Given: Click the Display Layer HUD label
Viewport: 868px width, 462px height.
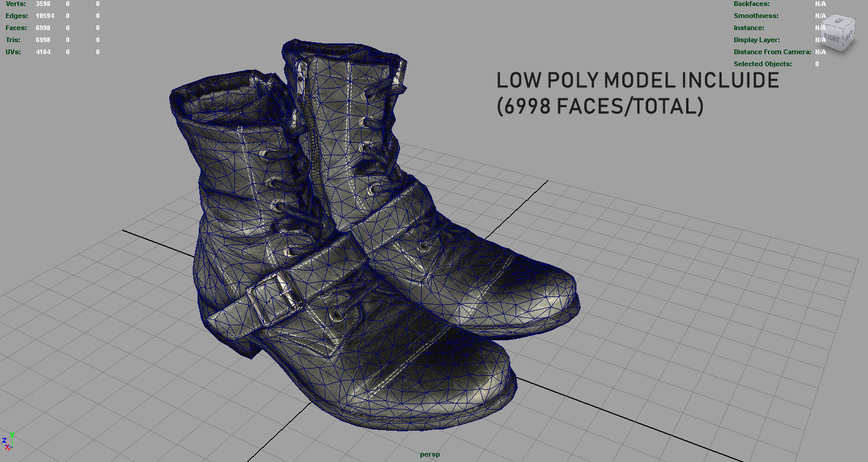Looking at the screenshot, I should click(757, 40).
